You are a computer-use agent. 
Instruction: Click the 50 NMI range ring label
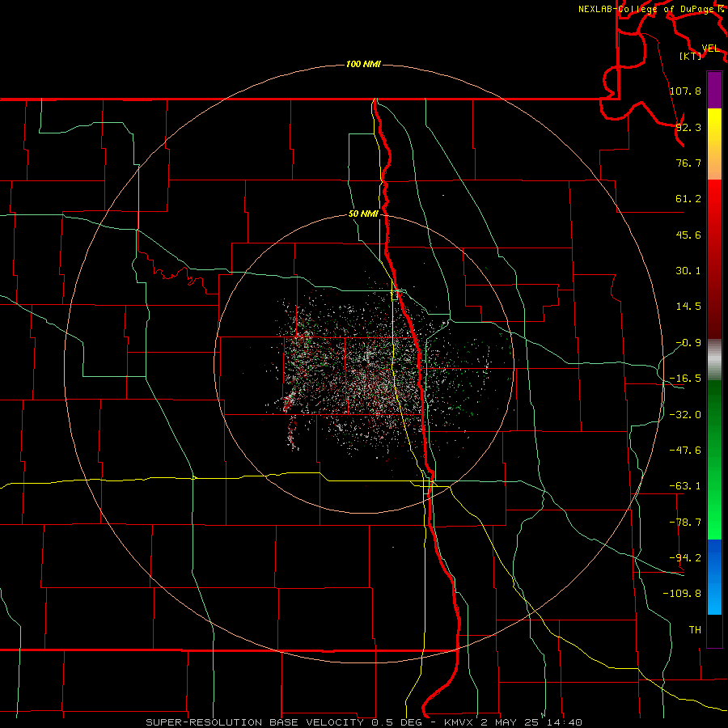coord(363,214)
